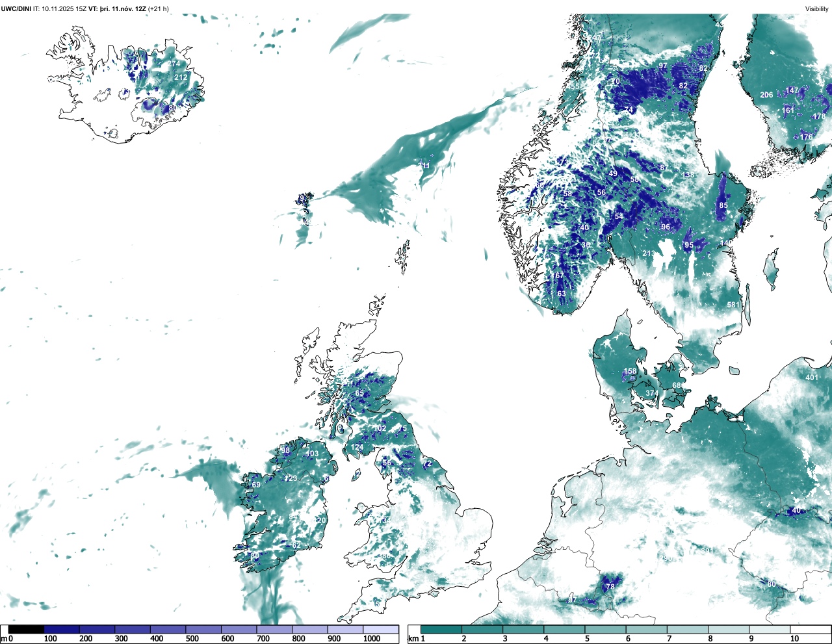Image resolution: width=832 pixels, height=644 pixels.
Task: Click the initial time '10.11.2025 15Z'
Action: 64,8
